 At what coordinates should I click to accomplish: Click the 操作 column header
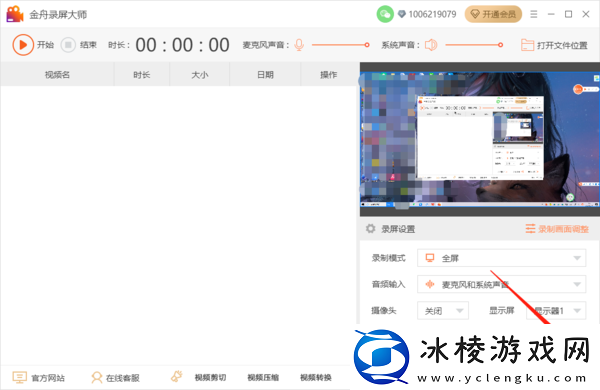click(x=329, y=75)
